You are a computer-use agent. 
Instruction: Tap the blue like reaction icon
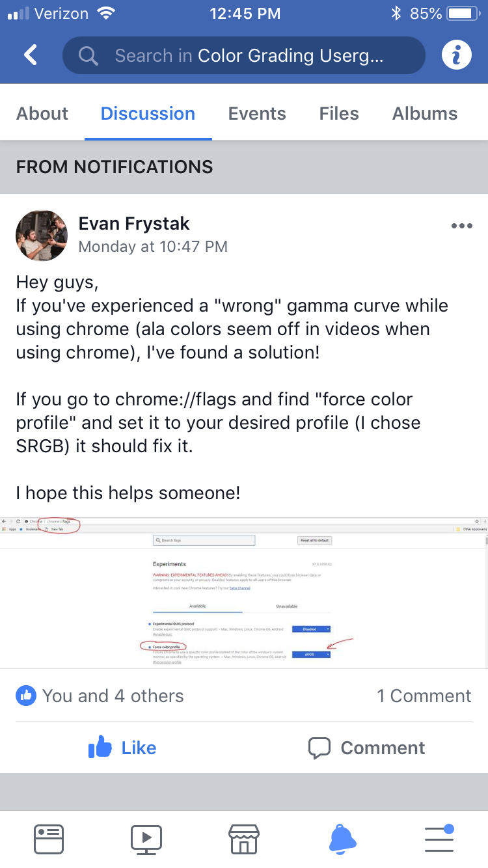[x=26, y=696]
